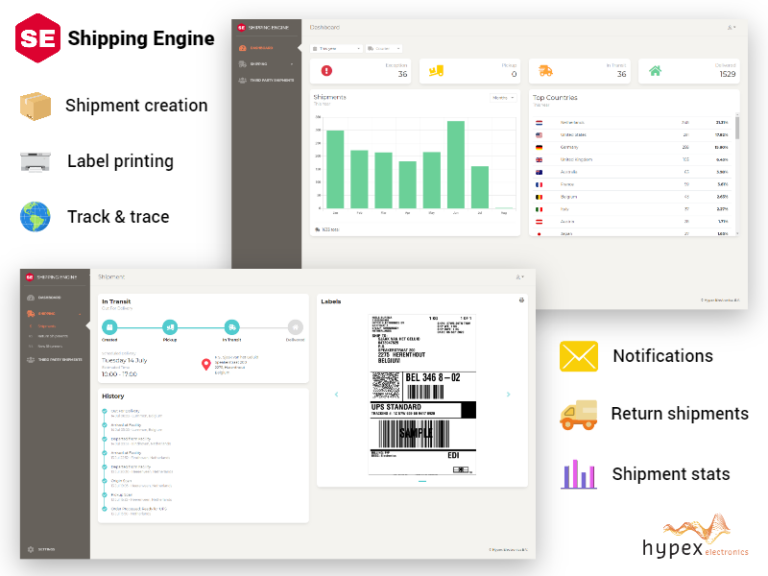This screenshot has height=576, width=768.
Task: Open the first filter dropdown on Dashboard
Action: [x=338, y=47]
